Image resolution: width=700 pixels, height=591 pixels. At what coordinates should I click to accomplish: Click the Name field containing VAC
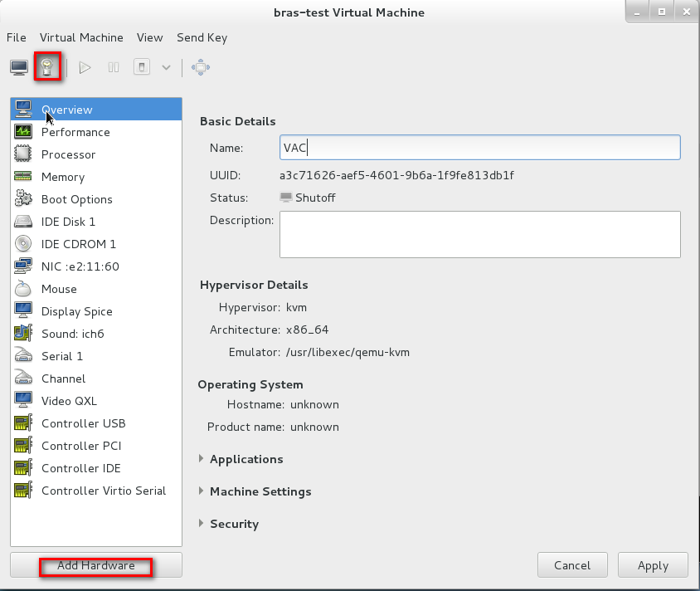point(480,148)
